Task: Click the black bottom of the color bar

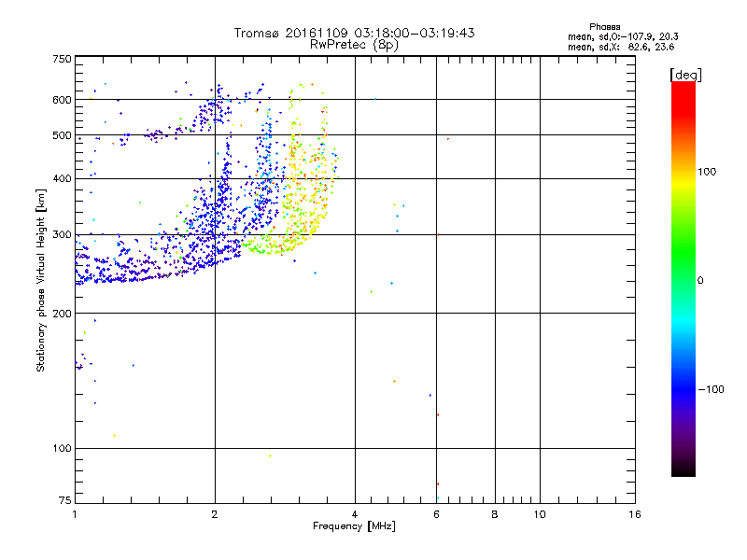Action: point(684,469)
